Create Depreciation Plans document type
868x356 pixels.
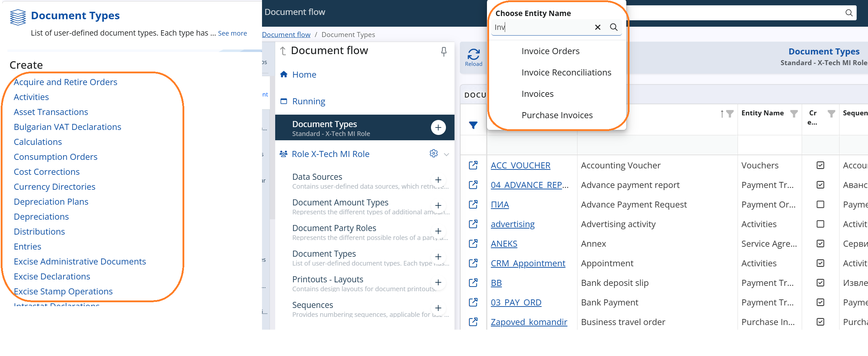(x=51, y=202)
